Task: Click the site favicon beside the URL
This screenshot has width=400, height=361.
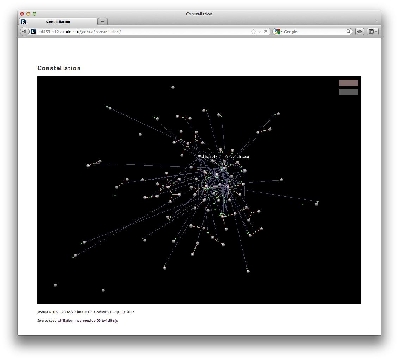Action: (x=33, y=31)
